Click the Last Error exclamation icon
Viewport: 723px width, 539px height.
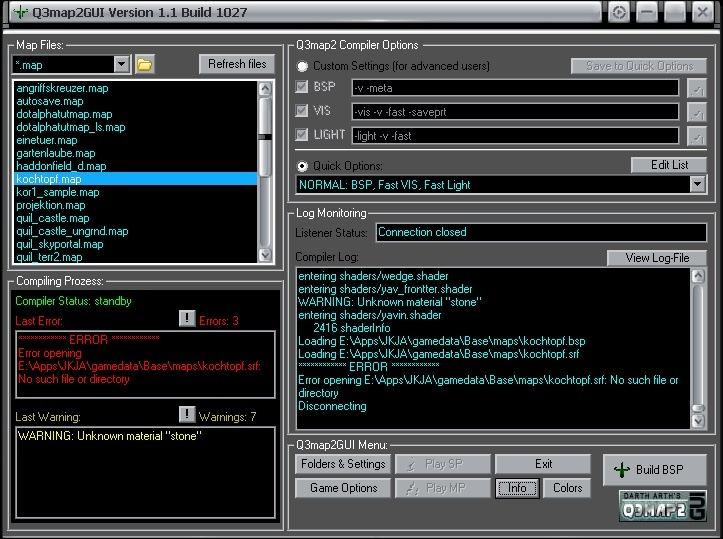pos(187,319)
